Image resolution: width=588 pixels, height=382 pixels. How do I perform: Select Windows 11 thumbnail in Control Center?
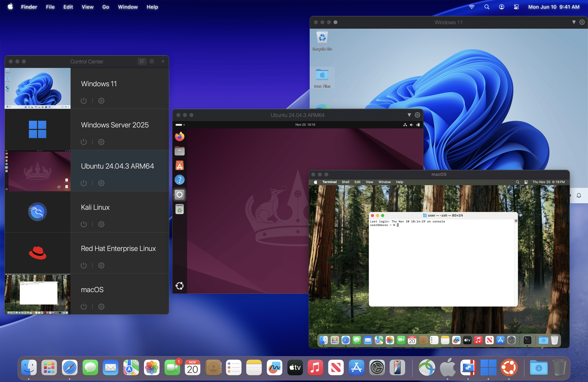pyautogui.click(x=38, y=88)
